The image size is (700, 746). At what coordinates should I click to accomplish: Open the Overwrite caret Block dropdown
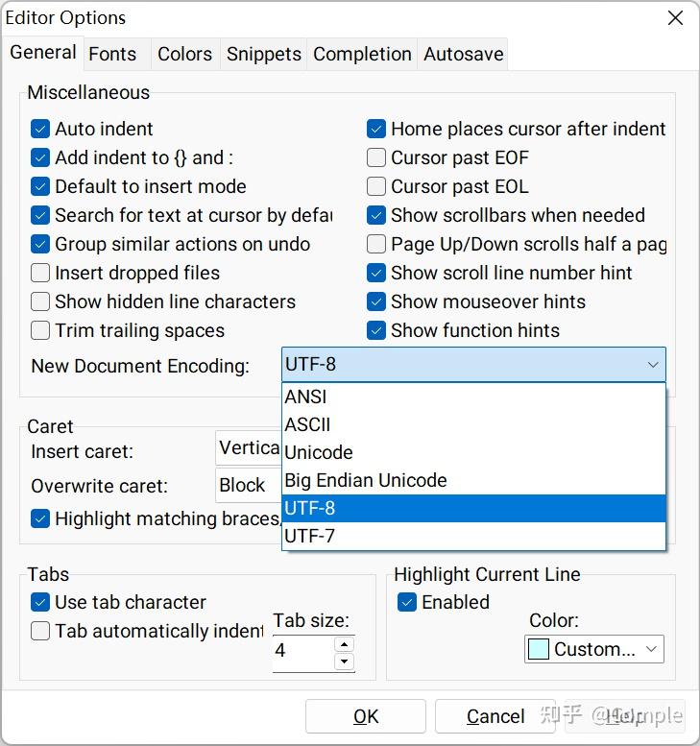pyautogui.click(x=248, y=486)
